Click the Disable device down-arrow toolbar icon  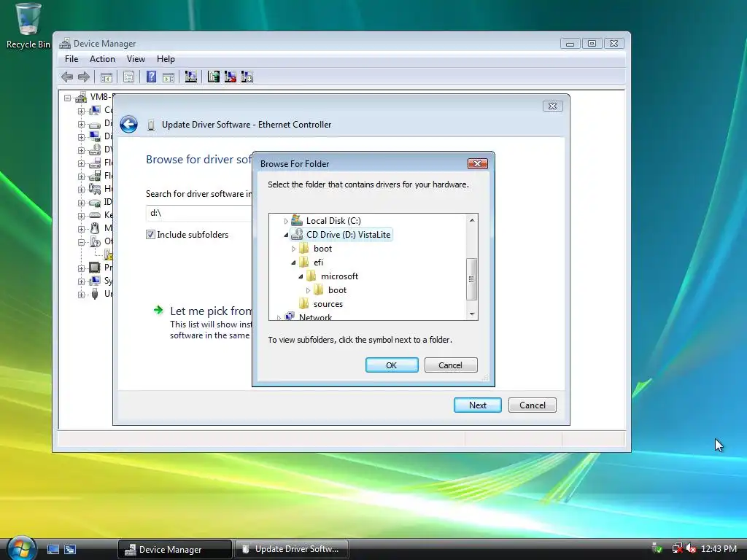pyautogui.click(x=247, y=77)
